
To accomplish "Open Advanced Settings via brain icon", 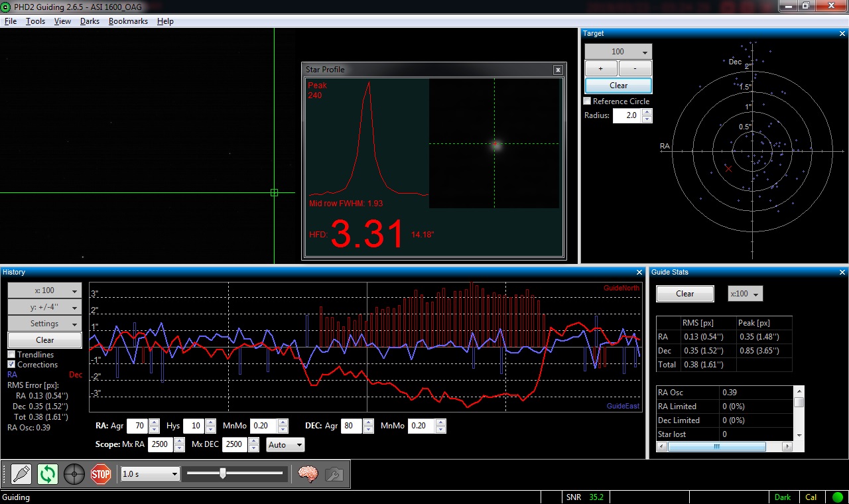I will 308,474.
